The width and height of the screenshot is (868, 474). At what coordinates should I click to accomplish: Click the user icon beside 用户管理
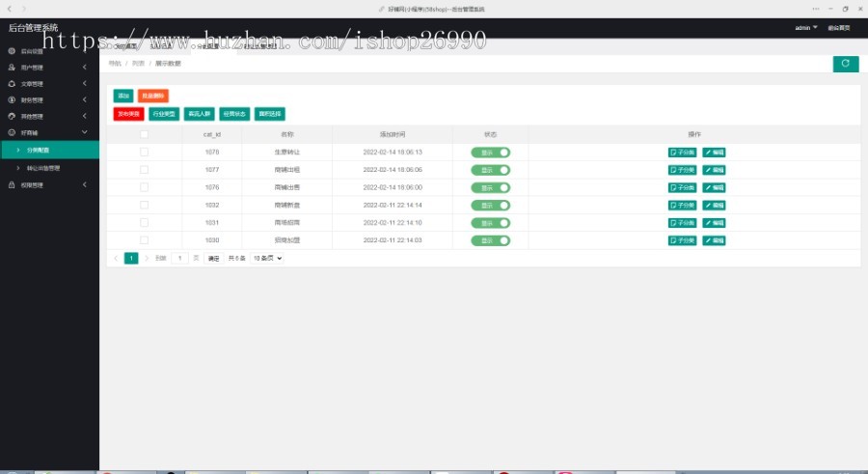pos(12,67)
